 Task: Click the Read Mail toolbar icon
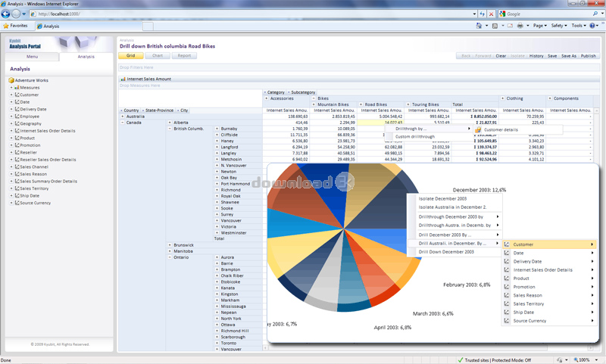[510, 26]
